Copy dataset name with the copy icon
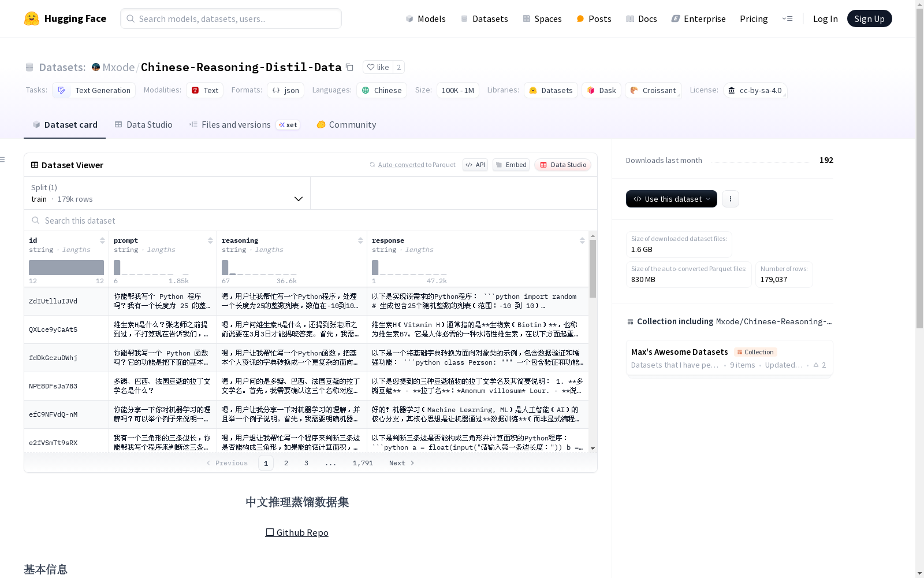The height and width of the screenshot is (578, 924). [349, 67]
